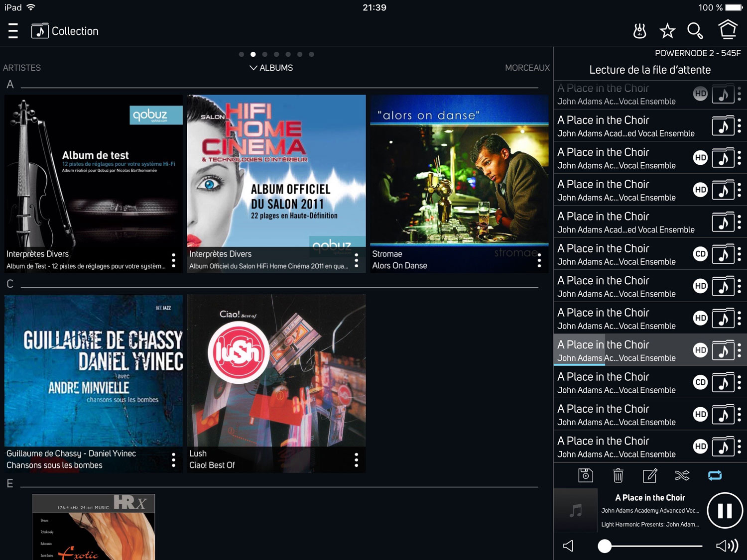The height and width of the screenshot is (560, 747).
Task: Open favorites star icon
Action: [x=667, y=31]
